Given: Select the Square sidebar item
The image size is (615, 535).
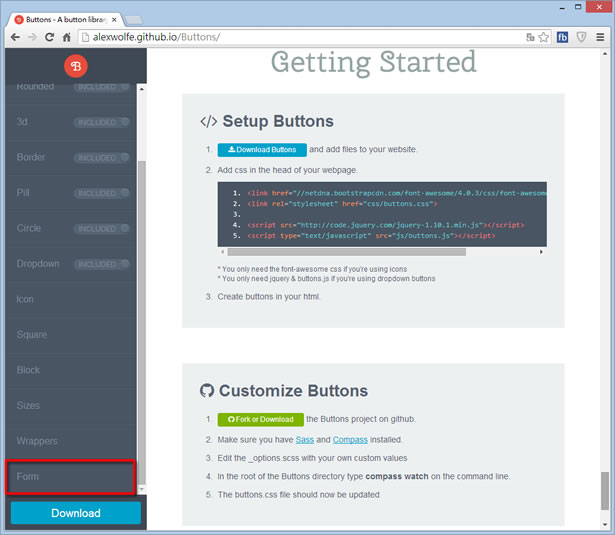Looking at the screenshot, I should click(x=71, y=335).
